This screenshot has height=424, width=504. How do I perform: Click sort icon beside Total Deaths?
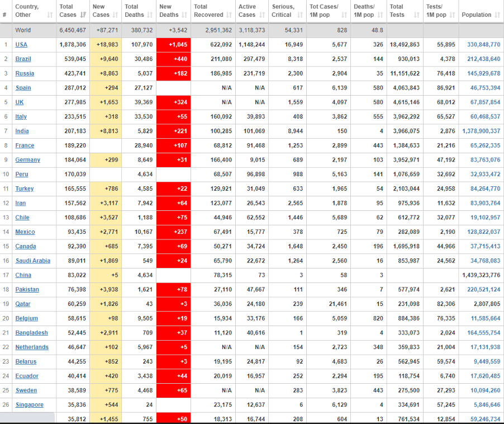point(150,15)
